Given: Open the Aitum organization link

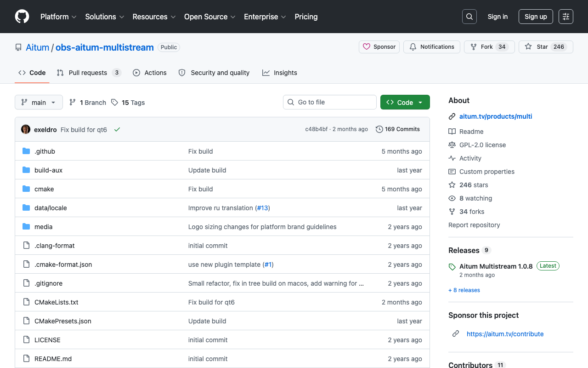Looking at the screenshot, I should coord(38,47).
